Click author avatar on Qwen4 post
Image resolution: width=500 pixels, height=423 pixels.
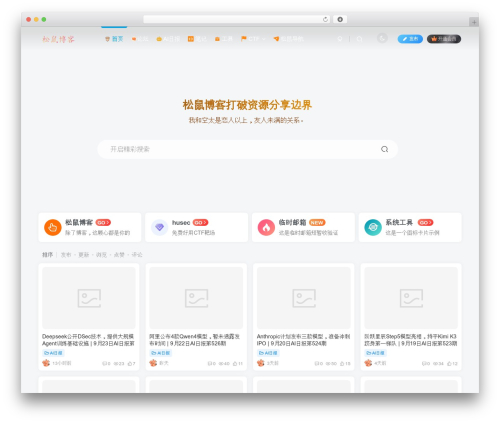pos(153,363)
